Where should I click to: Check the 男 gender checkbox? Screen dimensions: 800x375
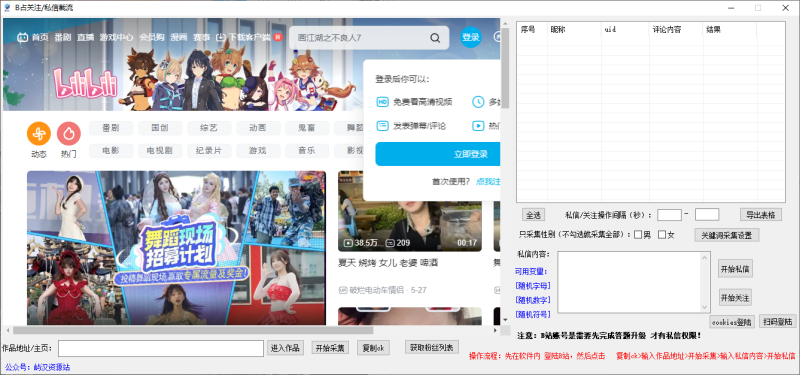(x=638, y=235)
